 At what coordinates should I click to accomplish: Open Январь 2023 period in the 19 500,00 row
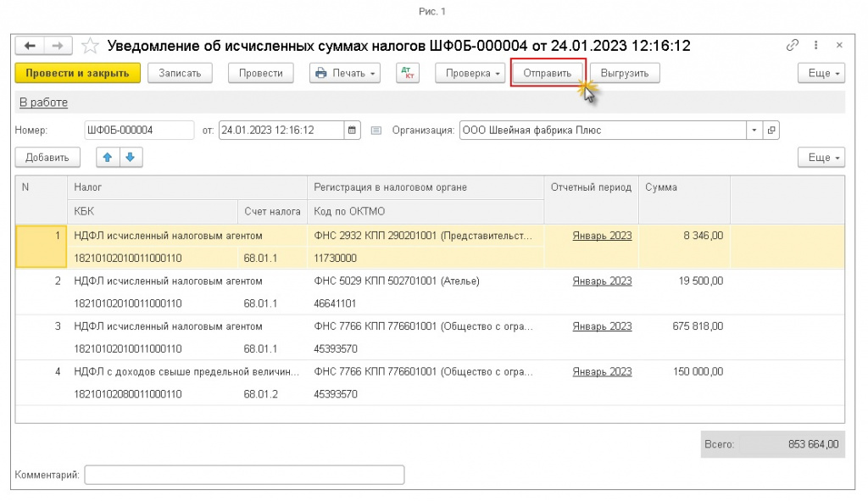pos(603,281)
